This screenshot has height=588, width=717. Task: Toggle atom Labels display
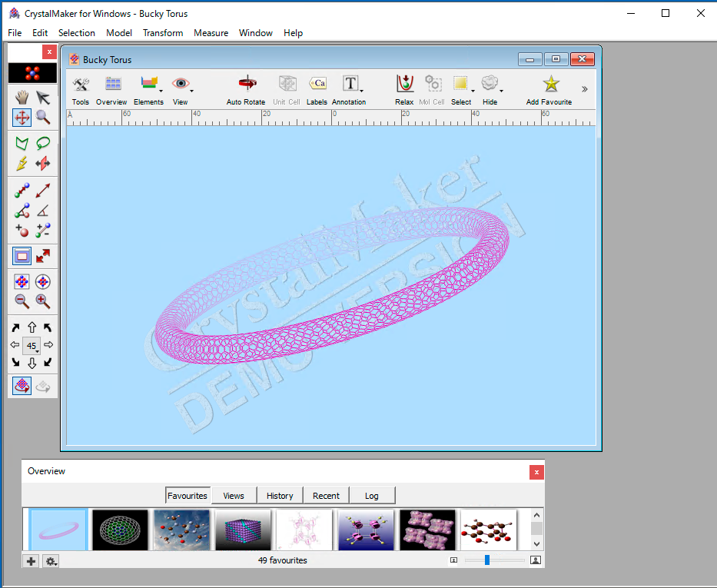pos(317,90)
